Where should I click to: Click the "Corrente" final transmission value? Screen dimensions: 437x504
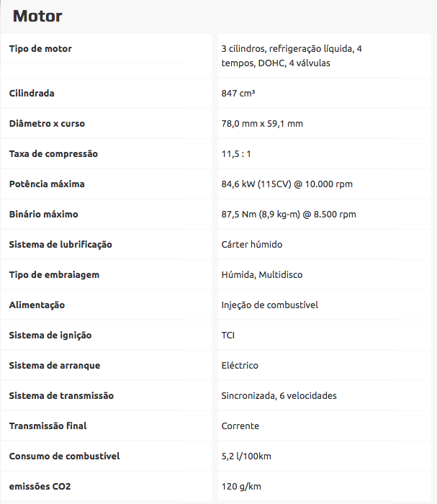240,426
